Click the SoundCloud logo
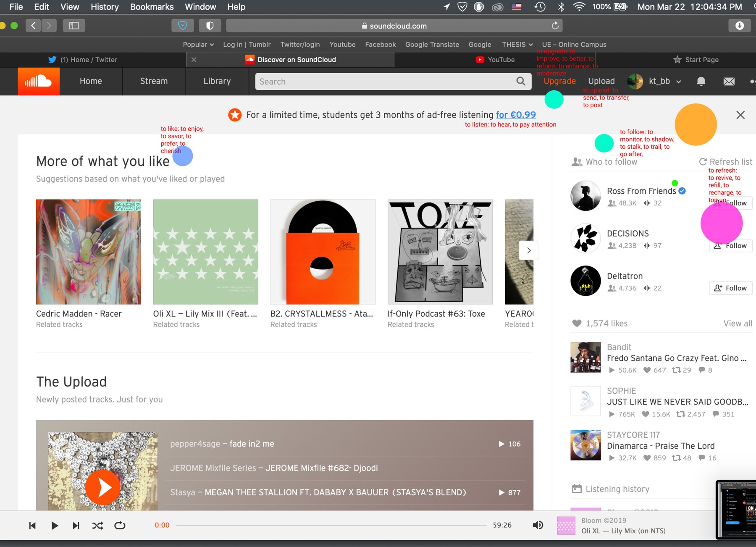Viewport: 756px width, 547px height. click(39, 81)
